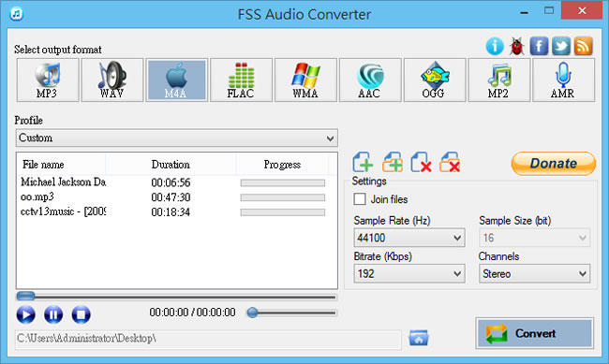Viewport: 609px width, 364px height.
Task: Select MP2 output format
Action: coord(499,80)
